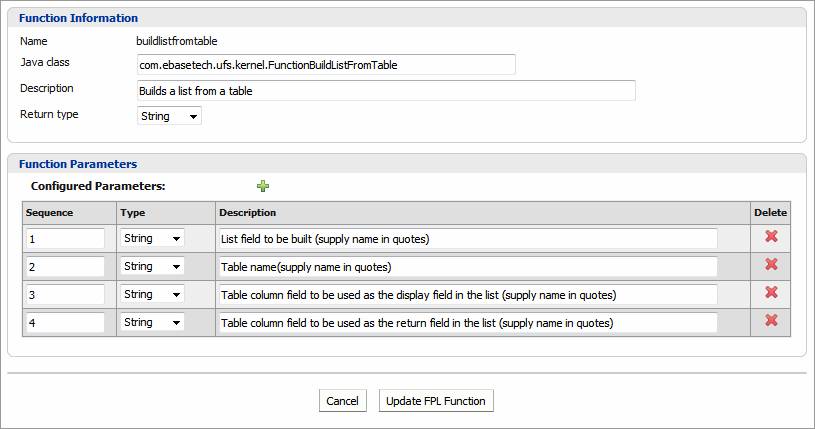Edit the display field parameter description
The height and width of the screenshot is (429, 815).
click(x=467, y=295)
